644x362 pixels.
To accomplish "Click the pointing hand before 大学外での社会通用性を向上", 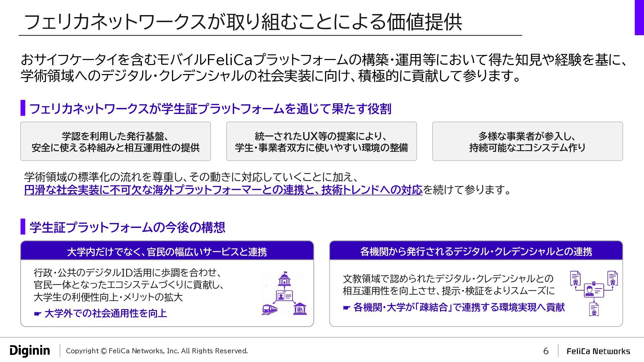I will [38, 314].
